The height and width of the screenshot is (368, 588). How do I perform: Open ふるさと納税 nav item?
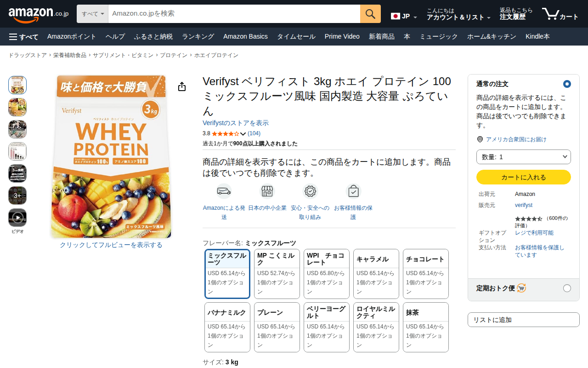pos(153,37)
